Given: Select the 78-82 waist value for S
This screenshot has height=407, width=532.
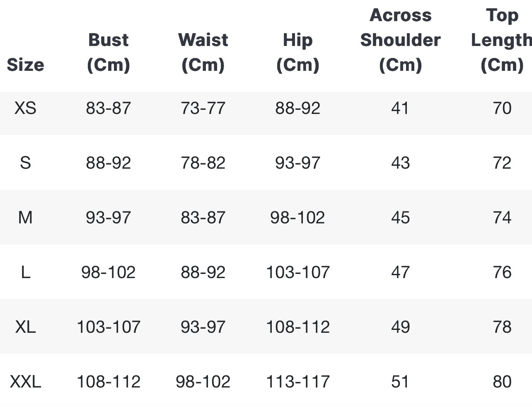Looking at the screenshot, I should pos(203,163).
